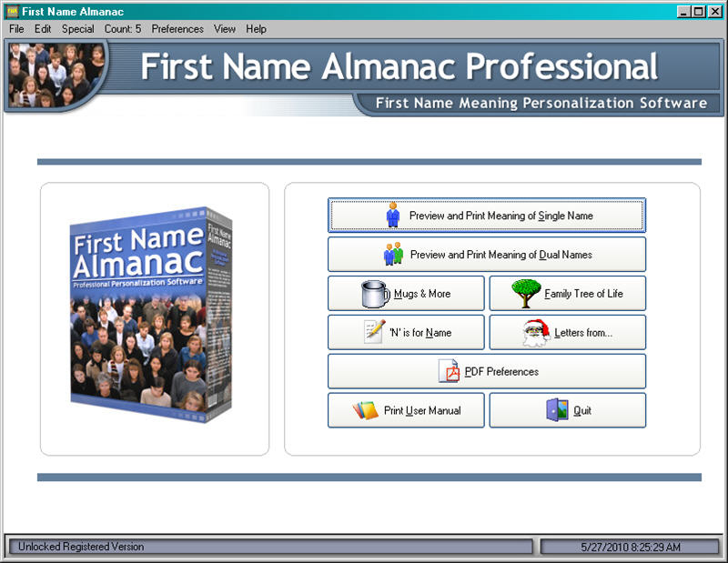Viewport: 728px width, 563px height.
Task: Minimize the First Name Almanac window
Action: [683, 12]
